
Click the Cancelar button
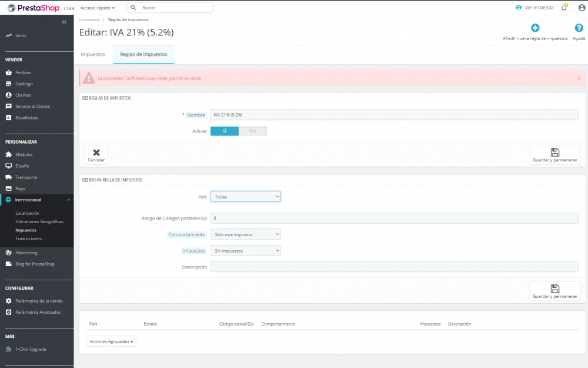(96, 155)
